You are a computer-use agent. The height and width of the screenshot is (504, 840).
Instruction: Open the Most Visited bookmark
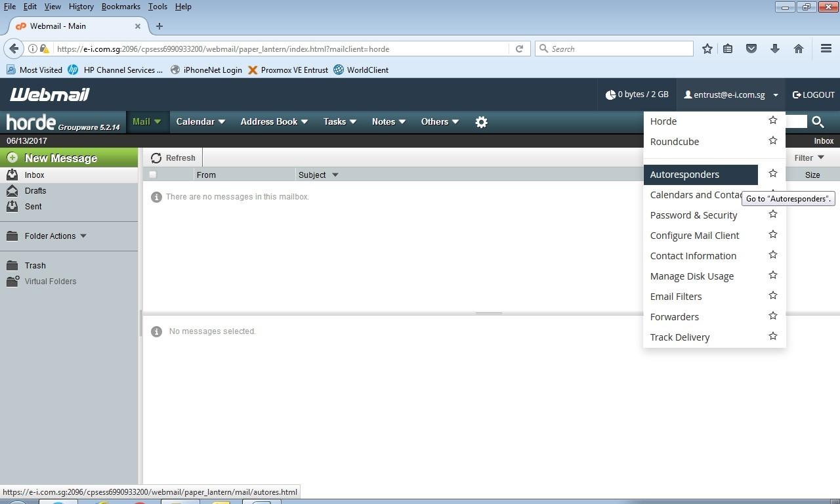34,70
